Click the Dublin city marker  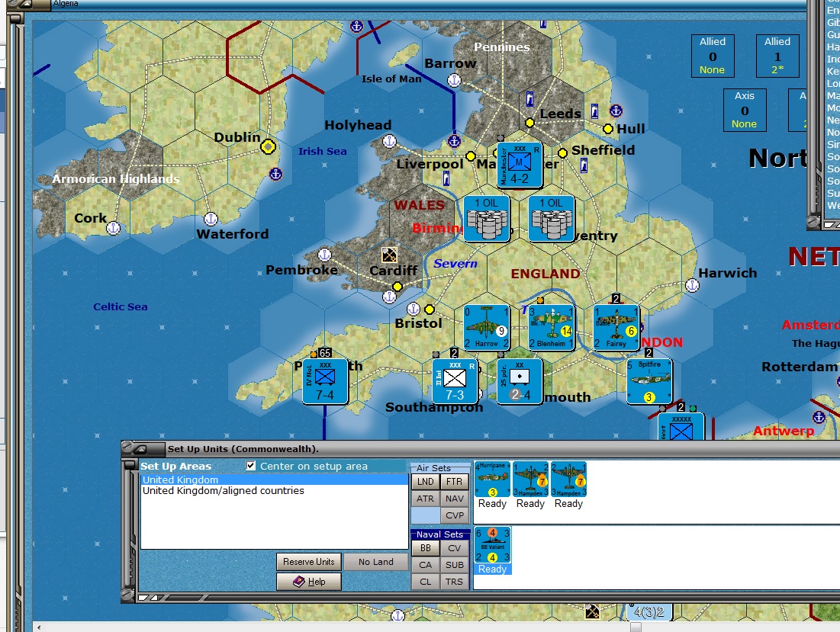pyautogui.click(x=268, y=146)
